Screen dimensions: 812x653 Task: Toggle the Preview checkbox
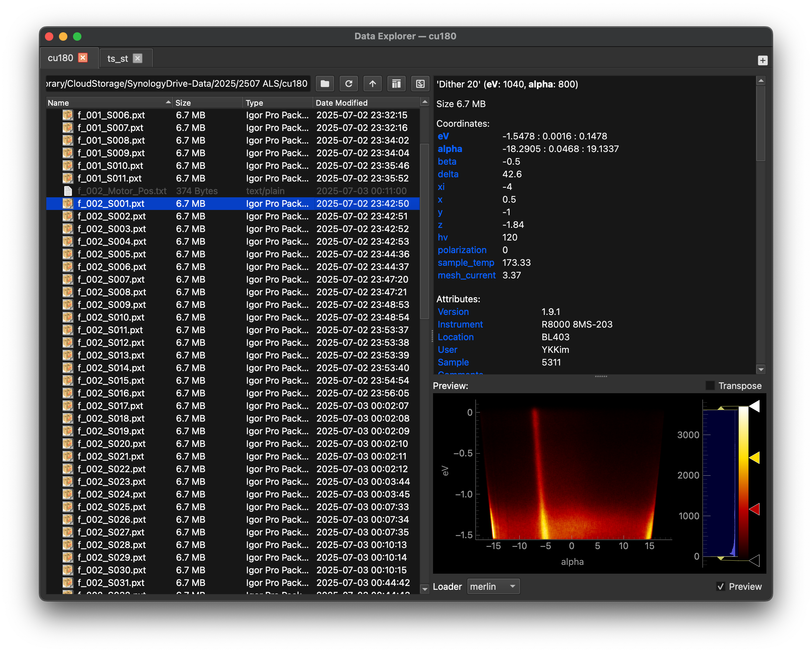[x=720, y=586]
